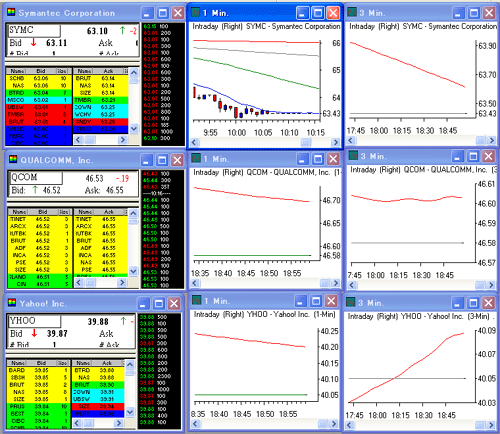
Task: Open the QCOM 1 Min. chart window icon
Action: 197,158
